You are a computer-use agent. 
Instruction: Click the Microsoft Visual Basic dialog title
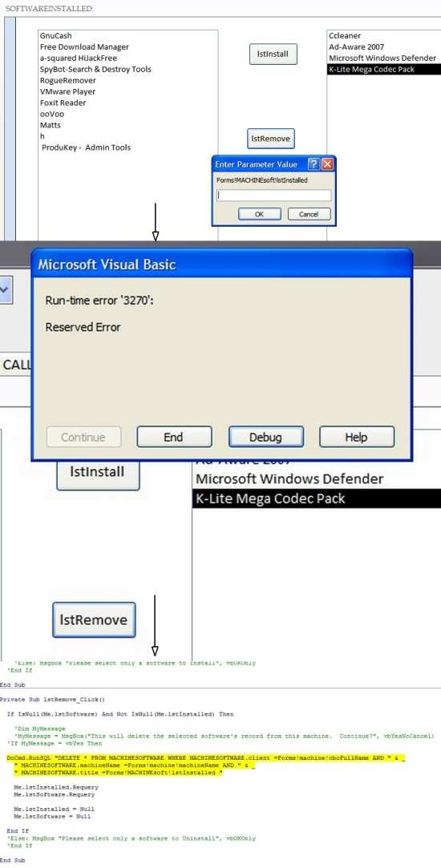(x=107, y=264)
